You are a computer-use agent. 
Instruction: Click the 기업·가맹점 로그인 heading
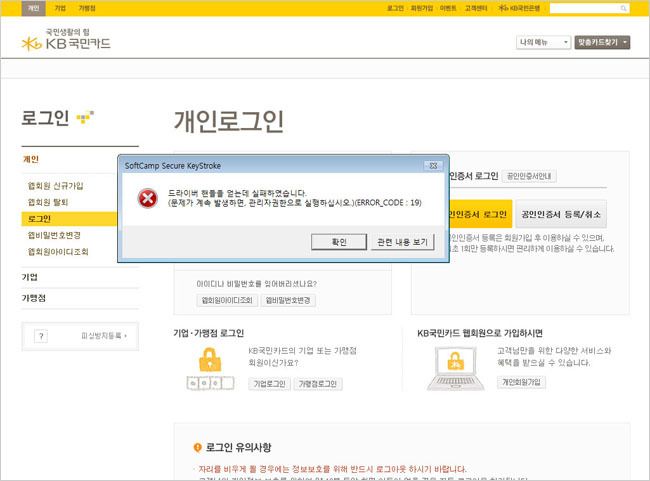click(209, 333)
